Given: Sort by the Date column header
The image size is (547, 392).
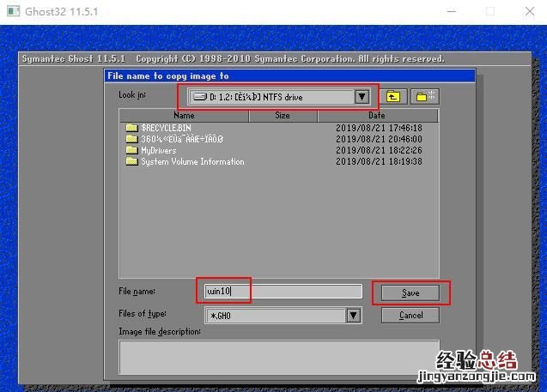Looking at the screenshot, I should pos(376,115).
